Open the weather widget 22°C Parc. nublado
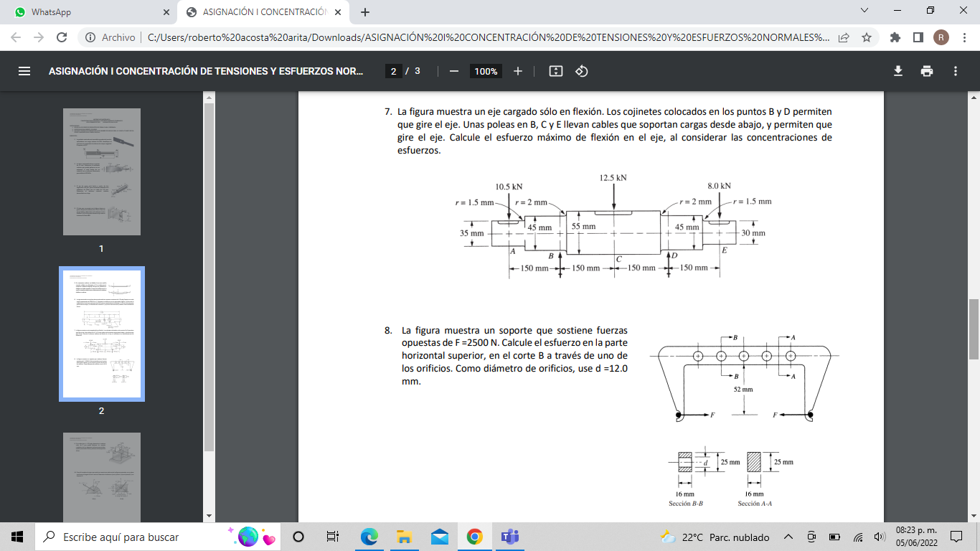The height and width of the screenshot is (551, 980). pos(714,537)
